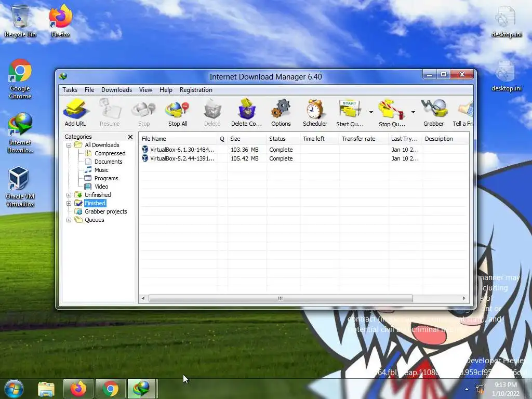
Task: Expand the Unfinished tree node
Action: (69, 195)
